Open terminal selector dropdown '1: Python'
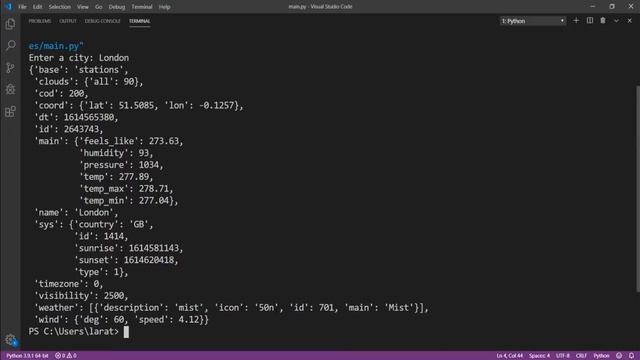 tap(533, 21)
